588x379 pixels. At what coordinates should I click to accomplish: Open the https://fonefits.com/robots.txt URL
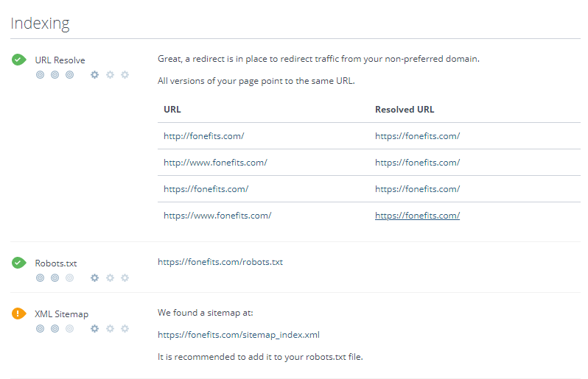[x=220, y=262]
